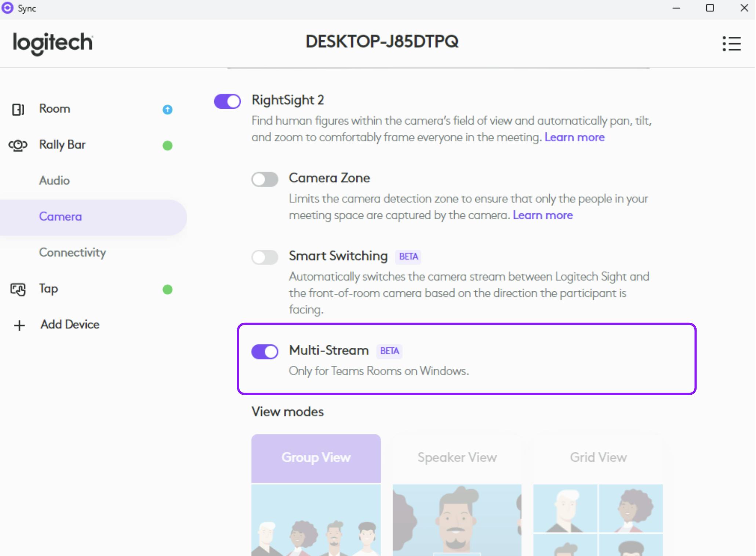This screenshot has height=556, width=756.
Task: Select the Speaker View mode tab
Action: pos(457,458)
